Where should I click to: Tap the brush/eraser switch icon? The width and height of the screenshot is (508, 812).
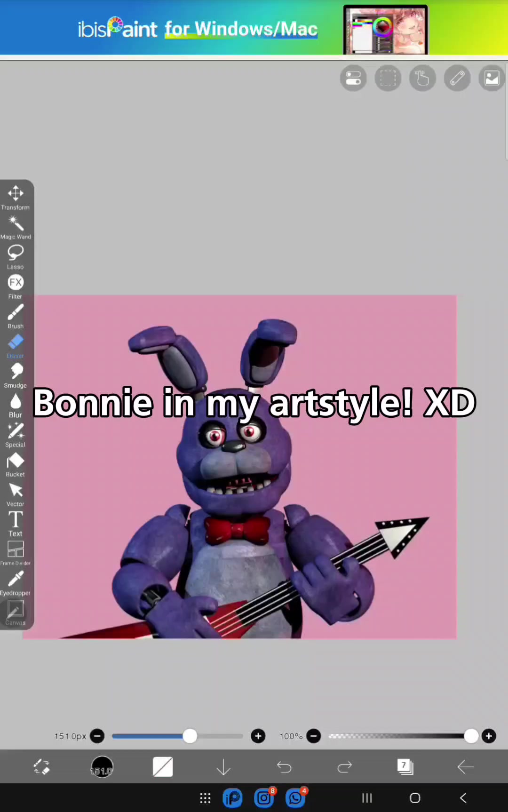pos(41,767)
